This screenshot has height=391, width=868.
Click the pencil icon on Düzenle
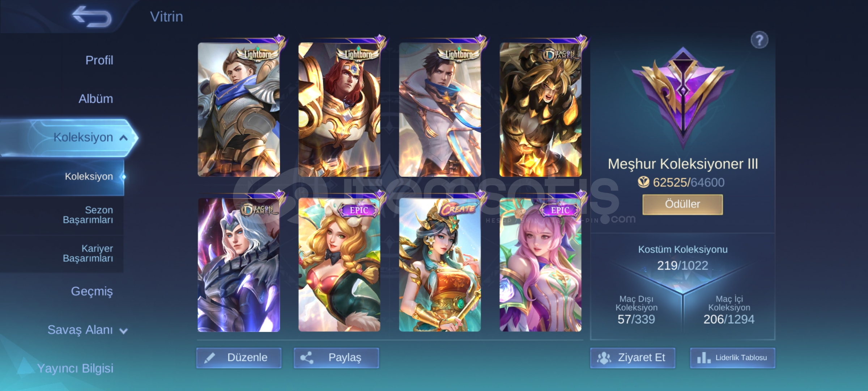point(209,358)
